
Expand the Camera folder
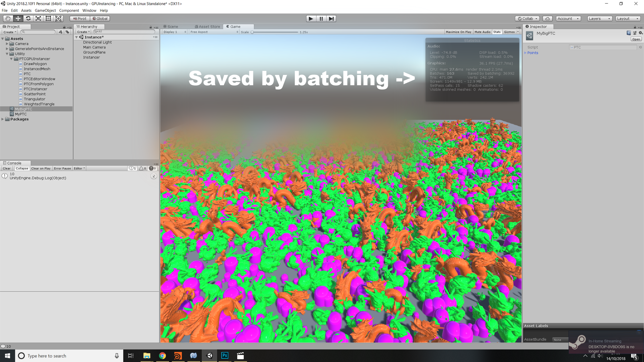click(x=7, y=44)
